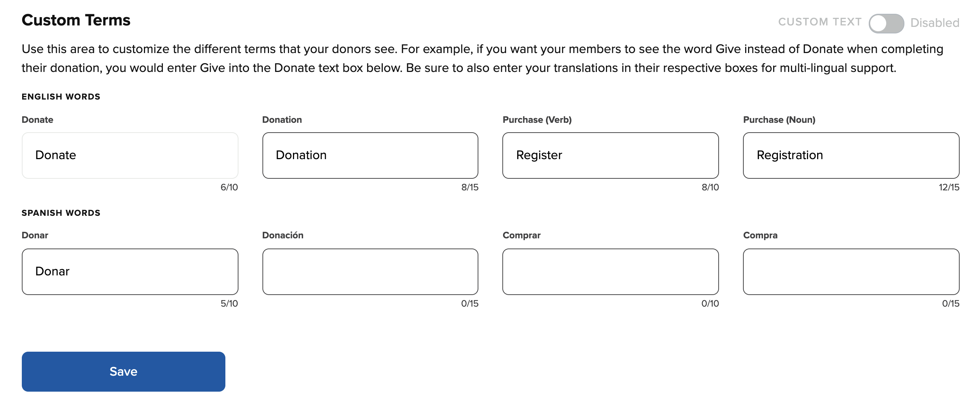The height and width of the screenshot is (404, 980).
Task: Click the English Donate text field
Action: point(130,155)
